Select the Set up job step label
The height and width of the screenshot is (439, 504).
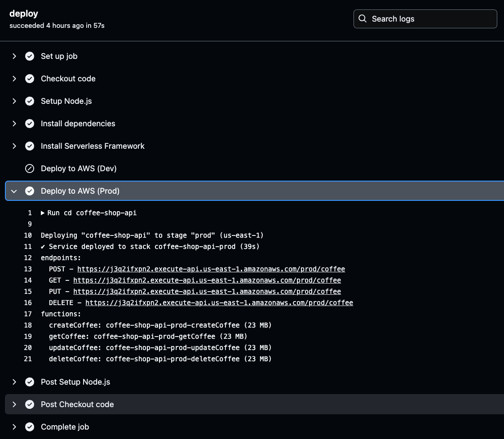tap(59, 56)
